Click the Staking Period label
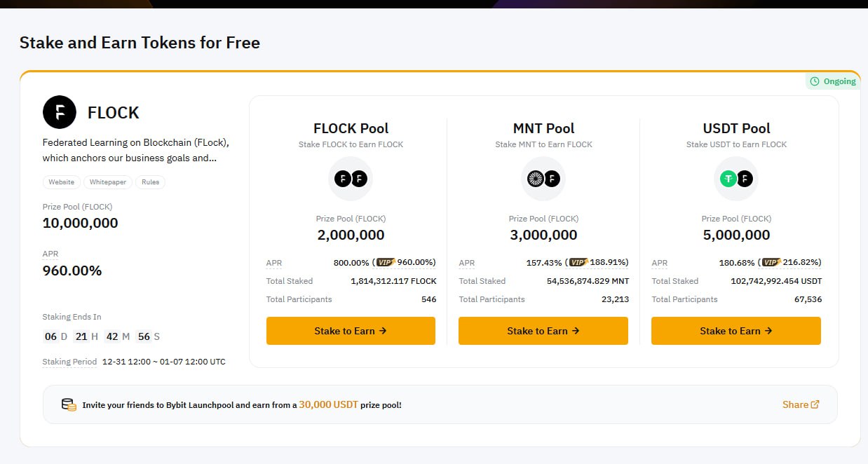Screen dimensions: 868x464 (69, 362)
